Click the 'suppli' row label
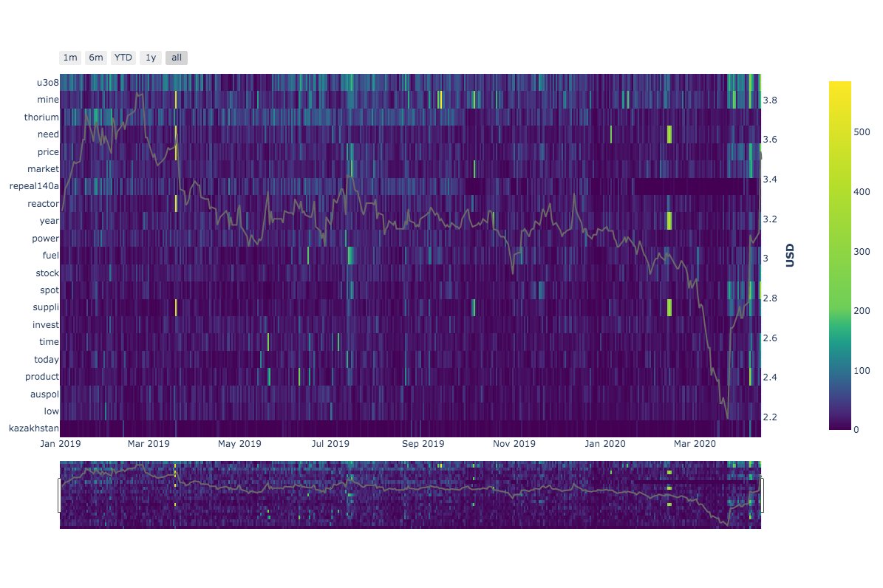 [x=46, y=307]
